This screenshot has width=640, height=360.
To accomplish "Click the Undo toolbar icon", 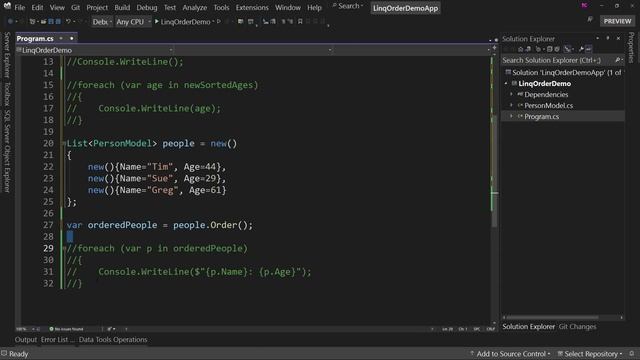I will [x=68, y=21].
